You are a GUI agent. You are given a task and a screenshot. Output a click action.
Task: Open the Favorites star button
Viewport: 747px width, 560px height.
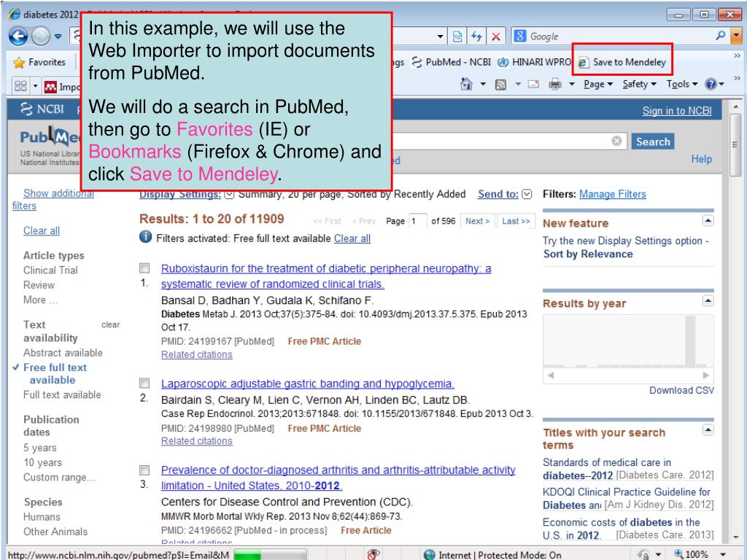(39, 63)
